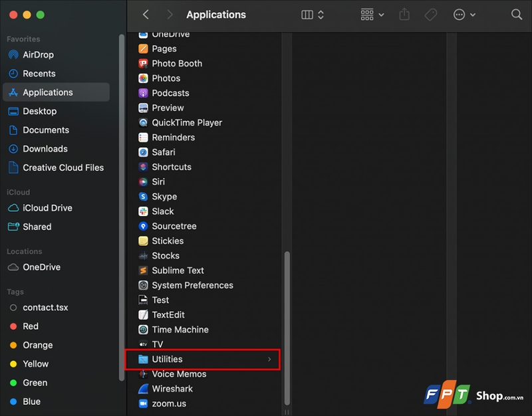
Task: Click the Share icon in toolbar
Action: pyautogui.click(x=404, y=15)
